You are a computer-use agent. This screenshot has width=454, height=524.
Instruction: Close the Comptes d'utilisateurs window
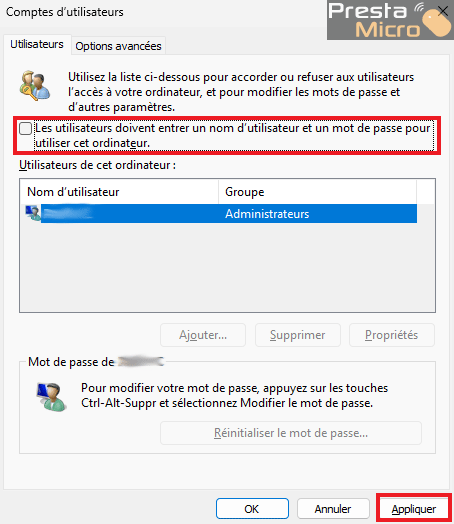(x=443, y=11)
